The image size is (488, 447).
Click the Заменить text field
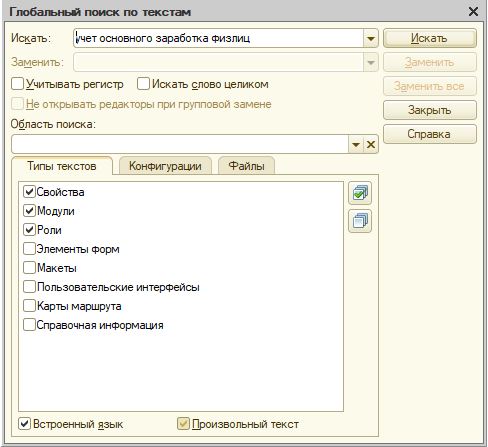[218, 62]
